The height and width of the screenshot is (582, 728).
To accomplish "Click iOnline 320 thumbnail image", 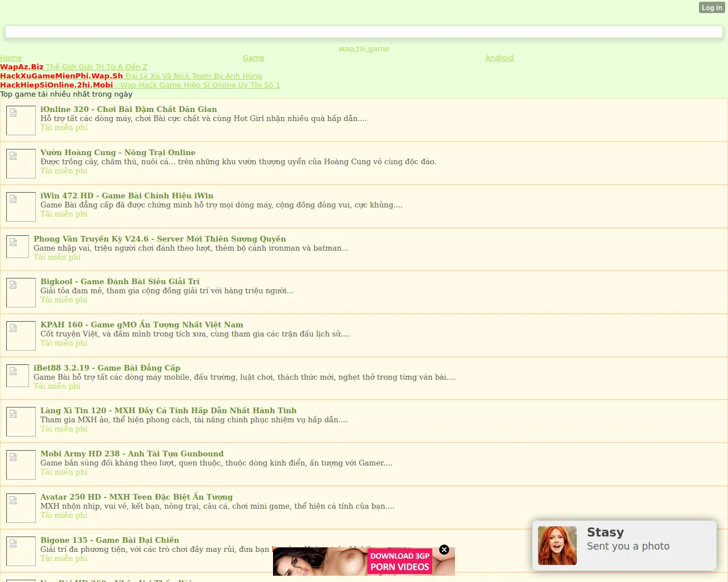I will [21, 120].
